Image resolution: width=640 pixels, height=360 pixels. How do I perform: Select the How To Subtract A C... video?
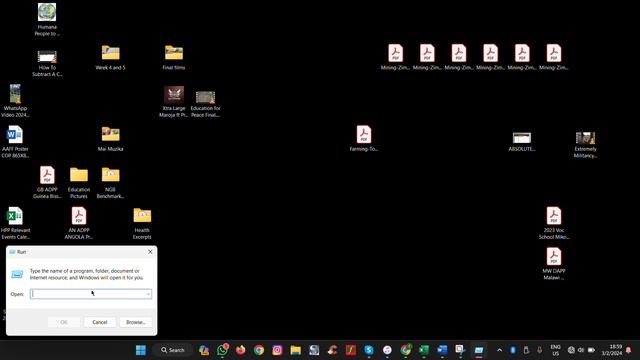coord(47,63)
